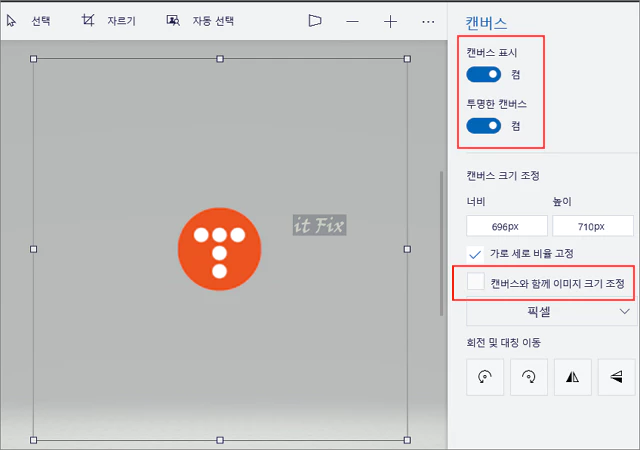Click the 캔버스 크기 조정 section label

click(x=503, y=176)
